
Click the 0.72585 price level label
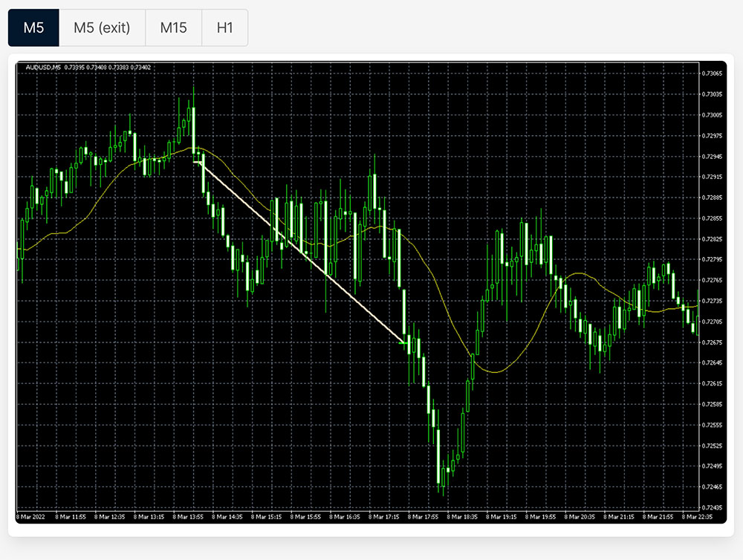pyautogui.click(x=712, y=404)
